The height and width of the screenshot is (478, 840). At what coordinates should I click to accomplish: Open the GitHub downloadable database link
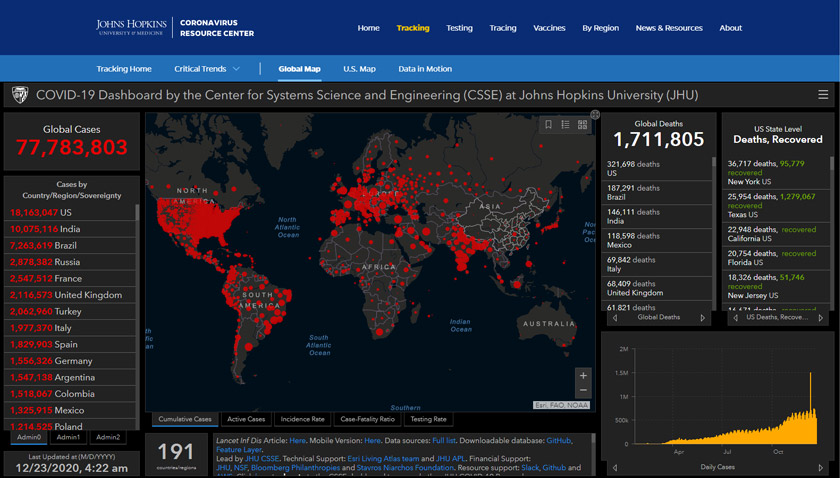click(x=559, y=440)
